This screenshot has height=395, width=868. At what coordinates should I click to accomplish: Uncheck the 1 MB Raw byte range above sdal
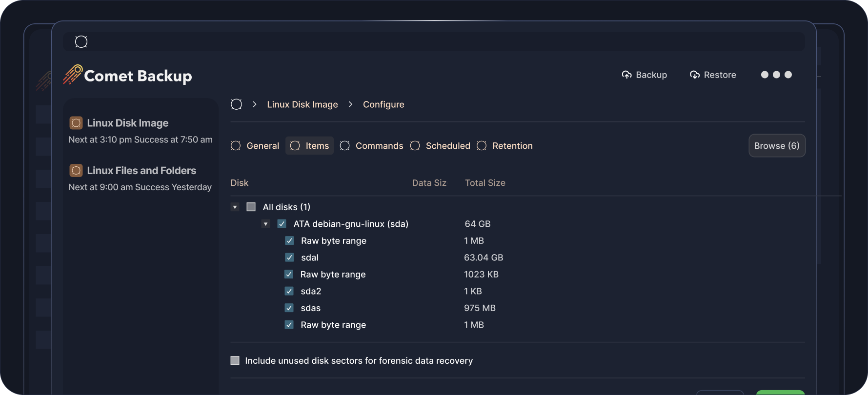(x=289, y=240)
